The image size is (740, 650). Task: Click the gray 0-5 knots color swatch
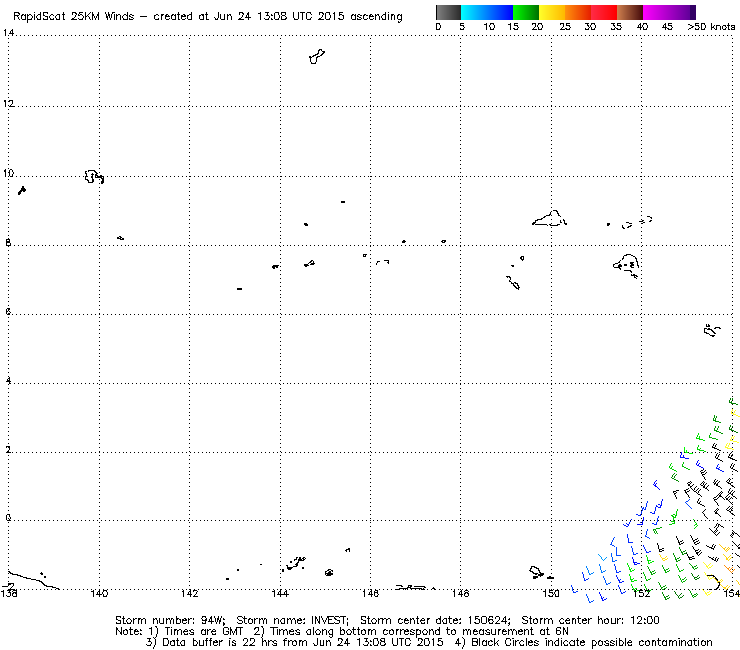click(448, 12)
